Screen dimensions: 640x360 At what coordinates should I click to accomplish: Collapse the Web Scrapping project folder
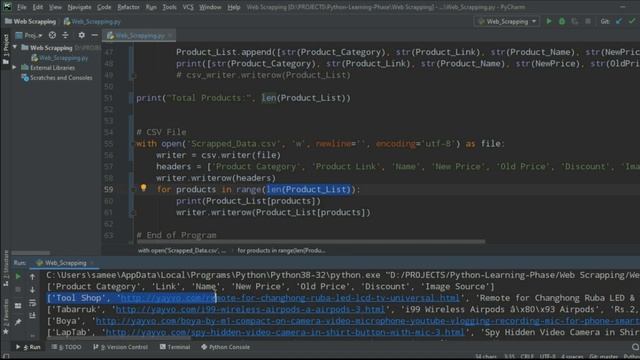click(x=15, y=47)
